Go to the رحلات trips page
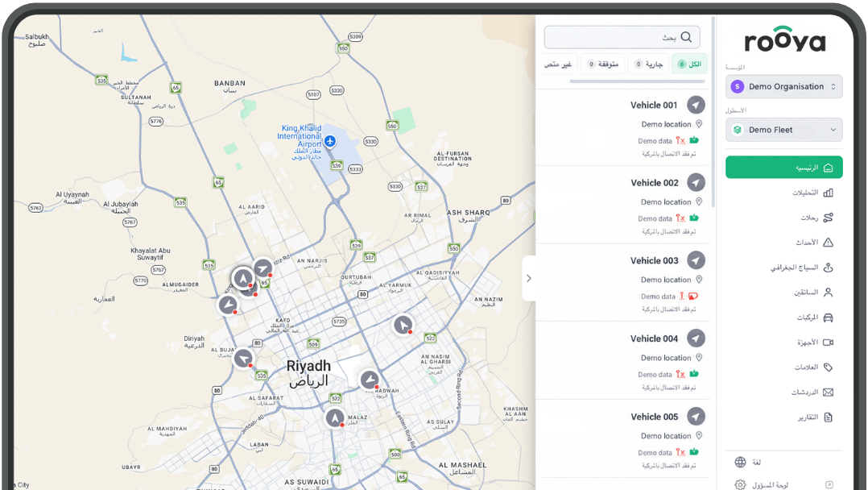Viewport: 868px width, 490px height. click(x=816, y=218)
